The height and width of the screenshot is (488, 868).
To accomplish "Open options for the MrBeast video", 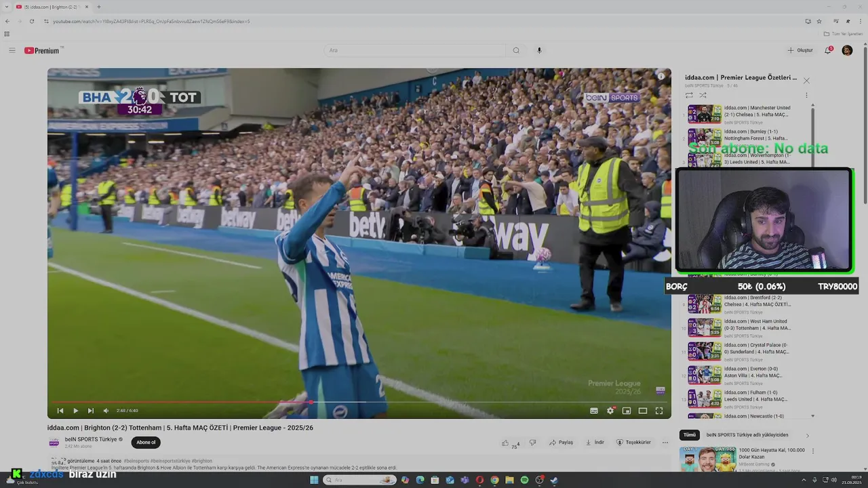I will [x=813, y=451].
